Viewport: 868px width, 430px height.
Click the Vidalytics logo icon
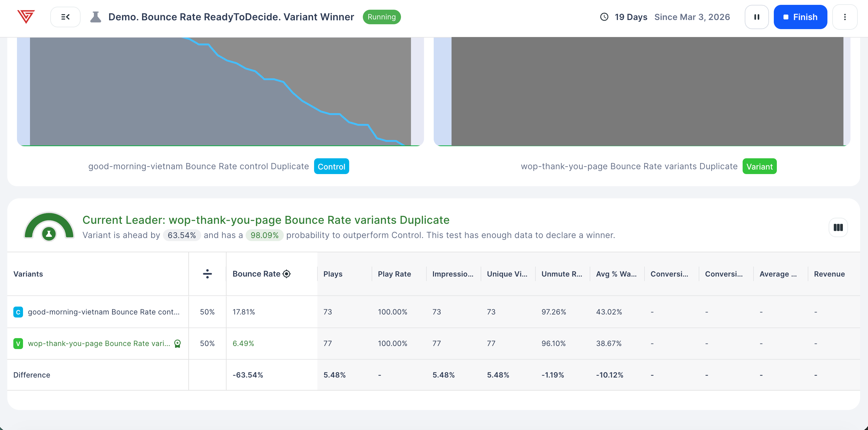[x=26, y=16]
